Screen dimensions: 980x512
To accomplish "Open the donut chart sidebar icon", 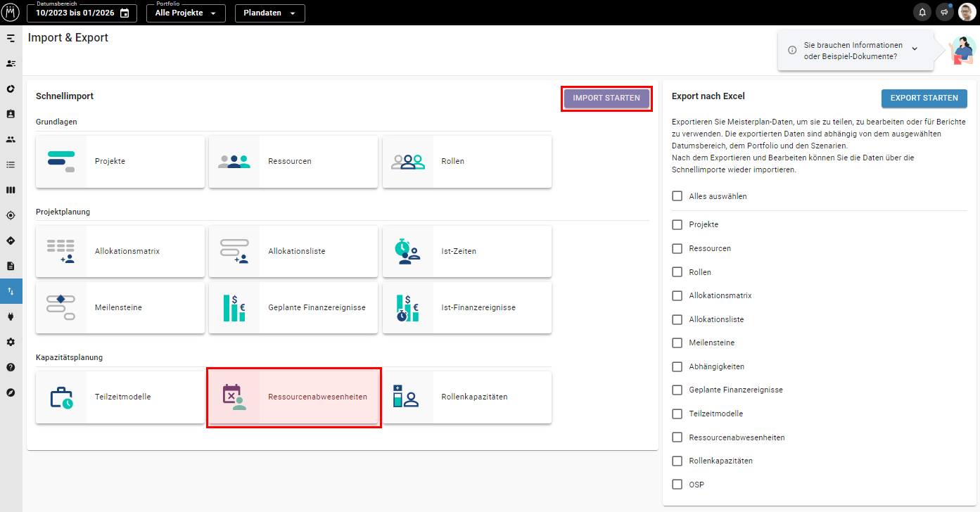I will (11, 89).
